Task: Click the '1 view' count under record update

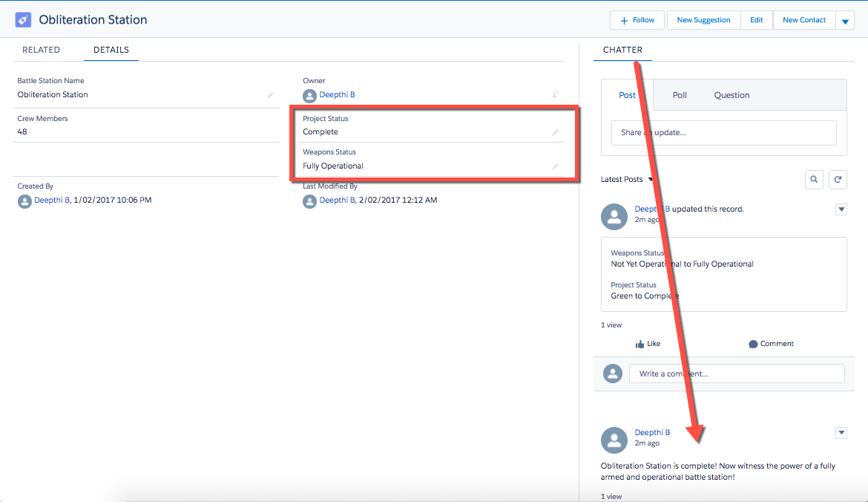Action: coord(611,325)
